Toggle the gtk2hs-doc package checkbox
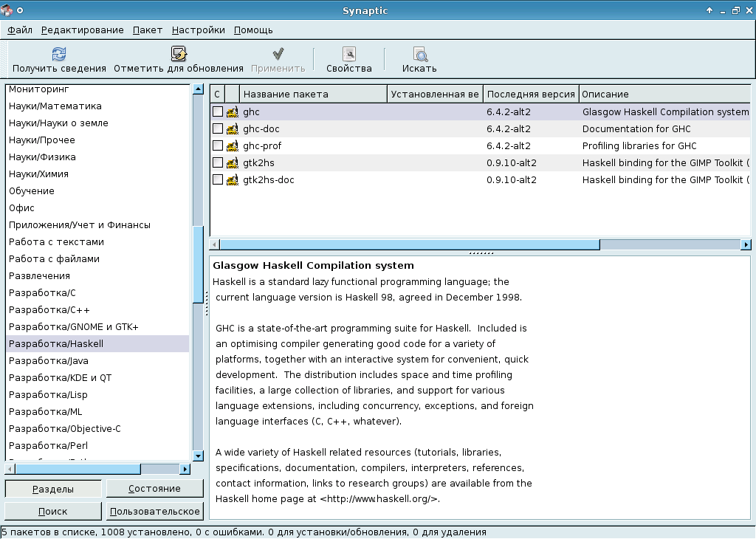Viewport: 756px width, 539px height. (x=218, y=180)
